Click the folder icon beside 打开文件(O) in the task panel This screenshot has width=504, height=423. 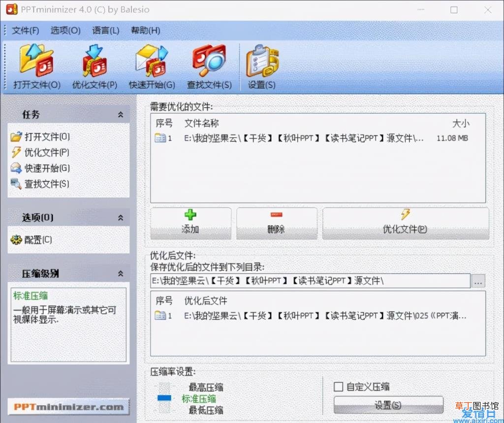pyautogui.click(x=16, y=137)
